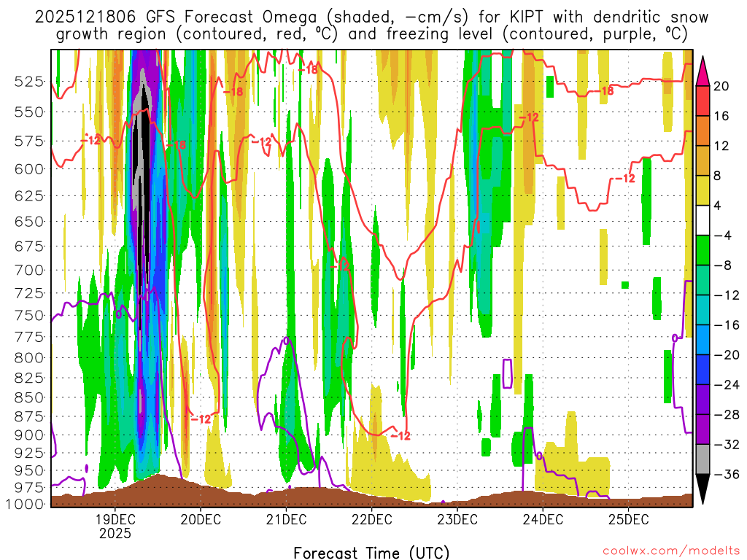Click the colorbar value label '-24'
The height and width of the screenshot is (560, 747).
[x=727, y=385]
